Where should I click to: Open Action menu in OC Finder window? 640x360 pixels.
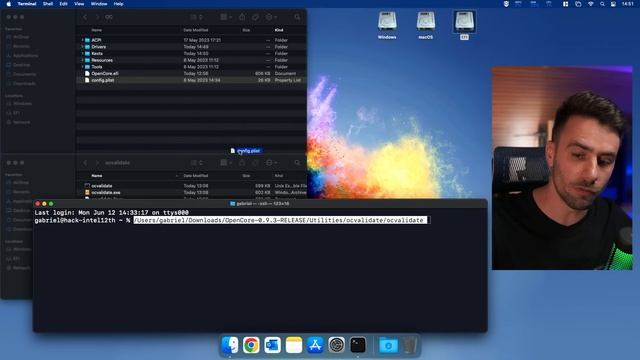(271, 17)
